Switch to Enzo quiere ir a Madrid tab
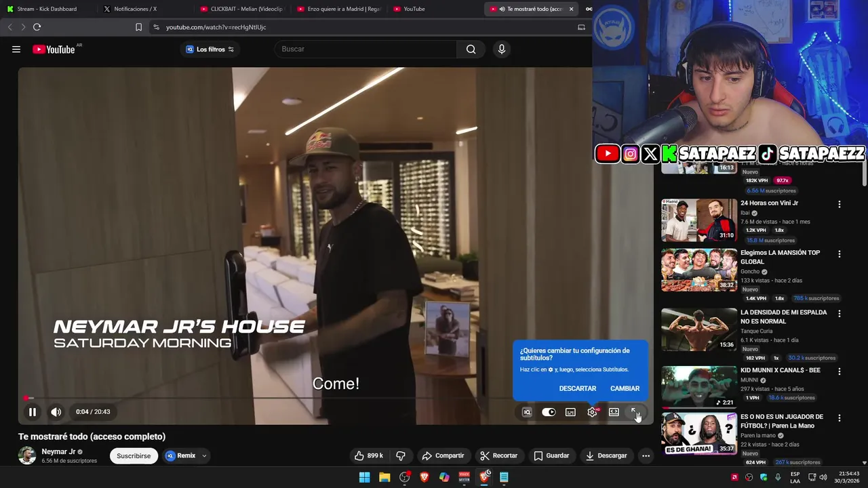The width and height of the screenshot is (868, 488). (x=339, y=9)
